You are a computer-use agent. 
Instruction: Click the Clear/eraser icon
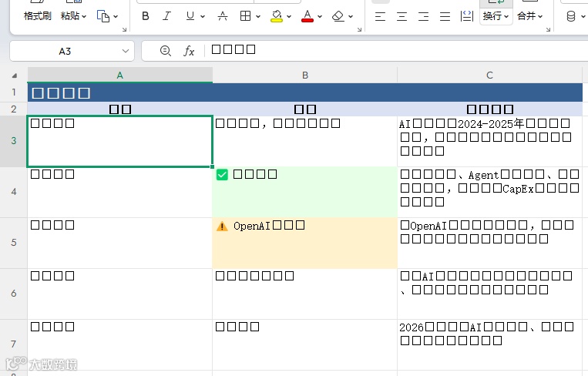338,16
